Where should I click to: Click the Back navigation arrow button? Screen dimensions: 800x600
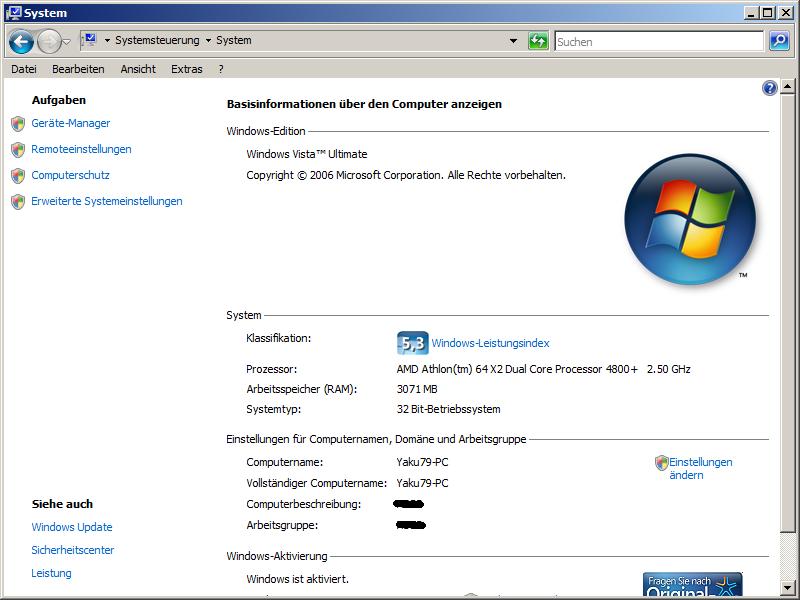[x=21, y=42]
